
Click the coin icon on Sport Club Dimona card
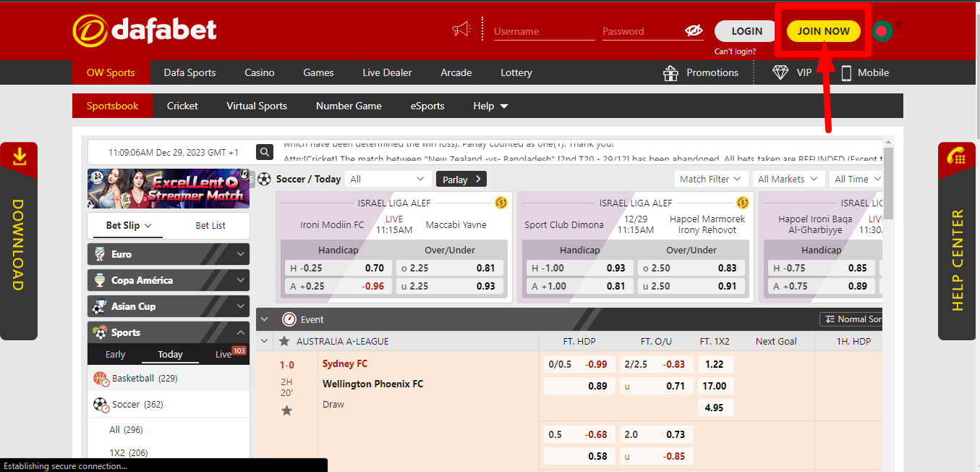click(742, 203)
